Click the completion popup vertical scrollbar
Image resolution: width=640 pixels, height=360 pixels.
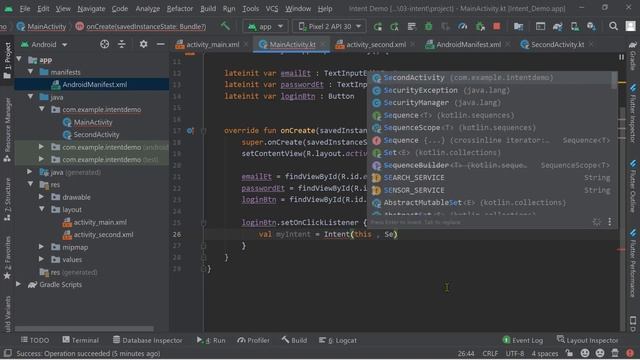(614, 80)
